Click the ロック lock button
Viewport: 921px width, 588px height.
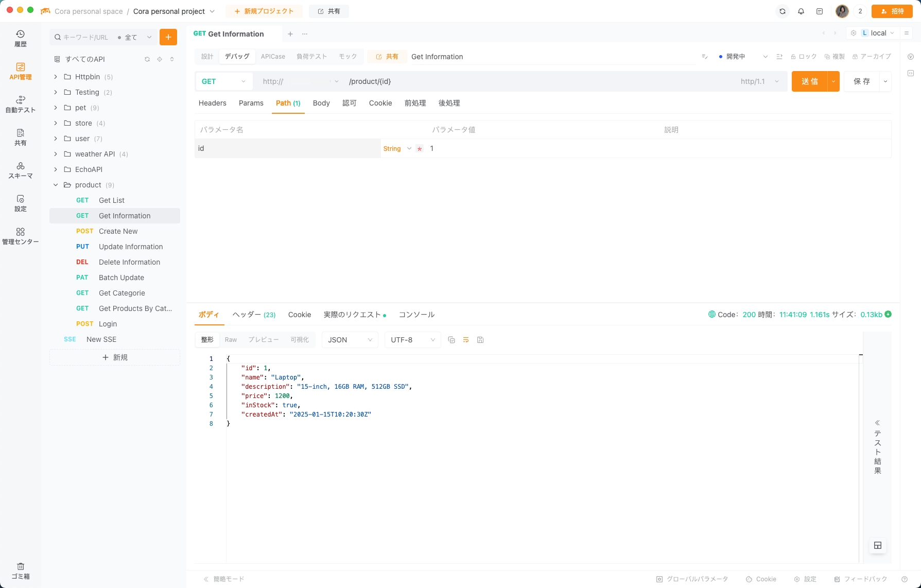[x=804, y=57]
